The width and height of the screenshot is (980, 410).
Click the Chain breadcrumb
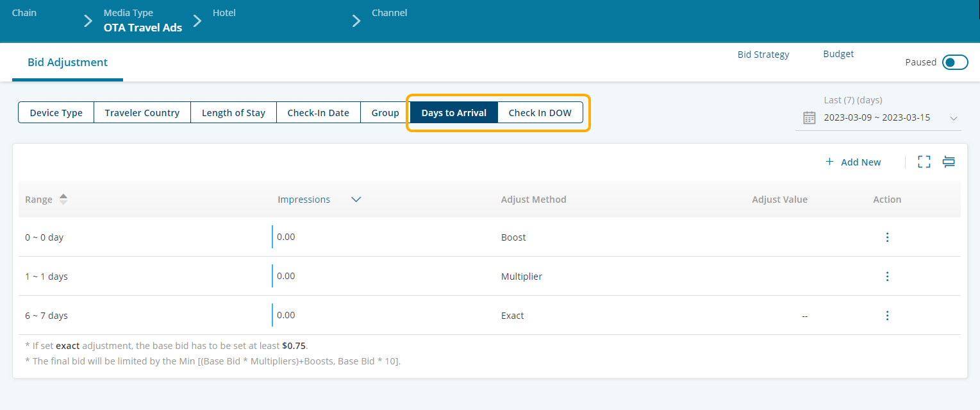click(24, 13)
